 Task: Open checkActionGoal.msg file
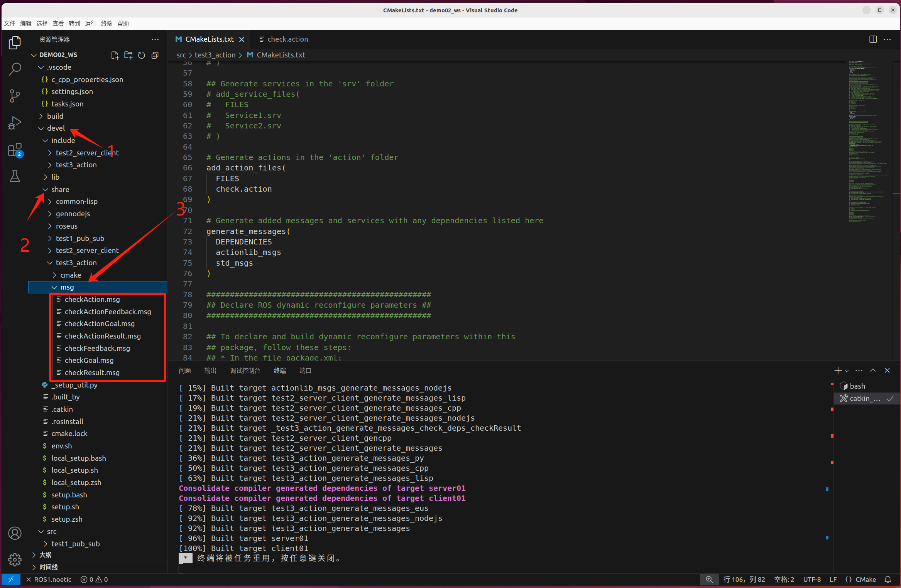pos(100,324)
